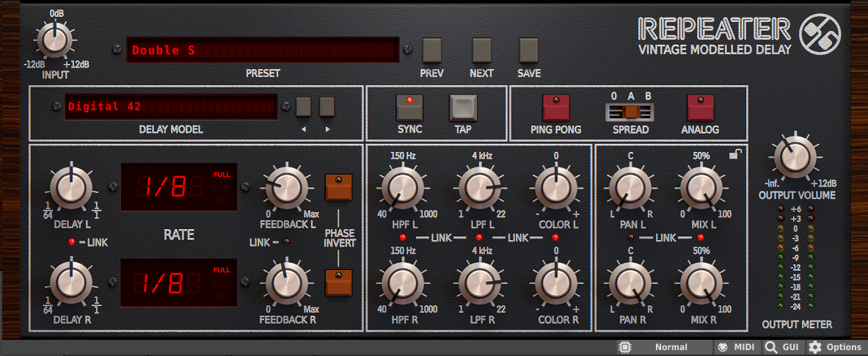The width and height of the screenshot is (868, 356).
Task: Toggle the ANALOG switch
Action: click(700, 108)
